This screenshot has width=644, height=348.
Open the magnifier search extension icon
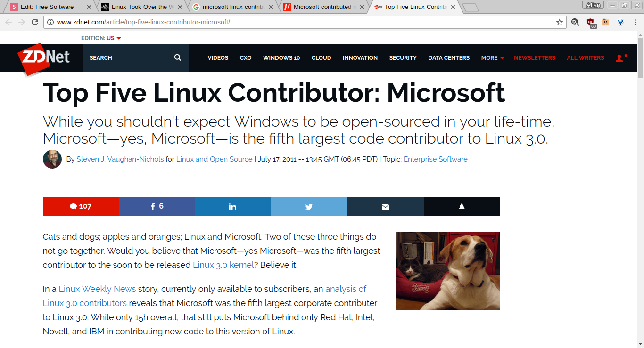[575, 22]
